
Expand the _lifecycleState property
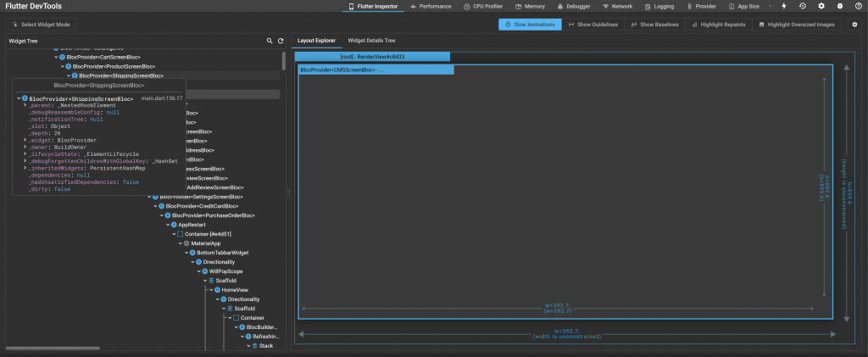click(x=25, y=154)
